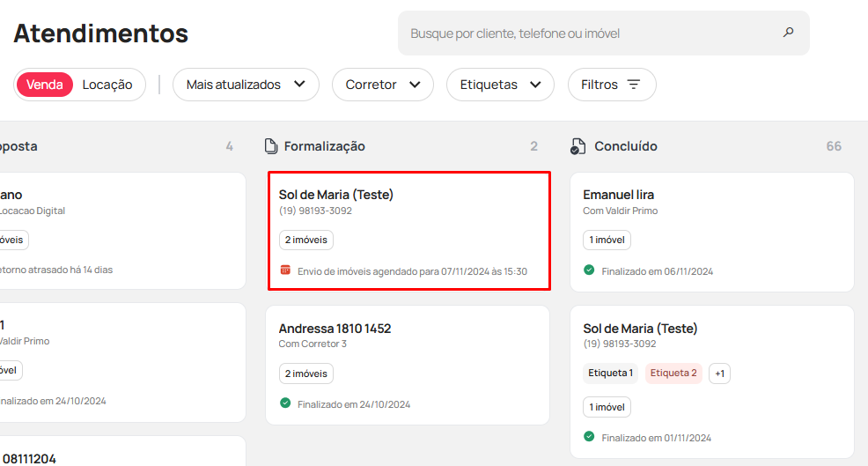Click the 08111204 card title
The image size is (868, 466).
[29, 459]
